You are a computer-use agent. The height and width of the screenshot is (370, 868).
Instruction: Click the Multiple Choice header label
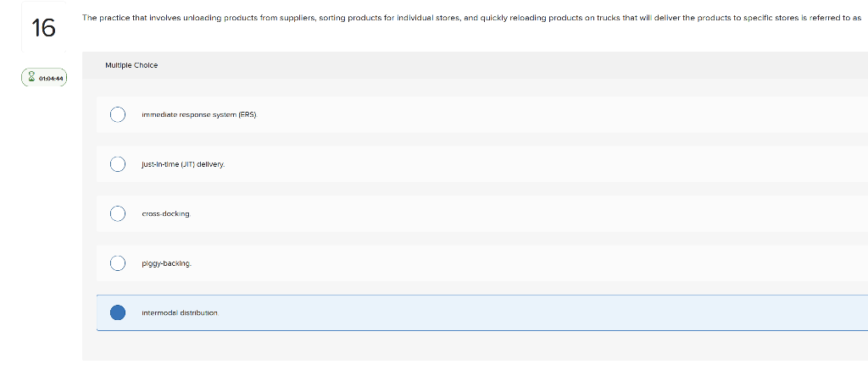(131, 65)
